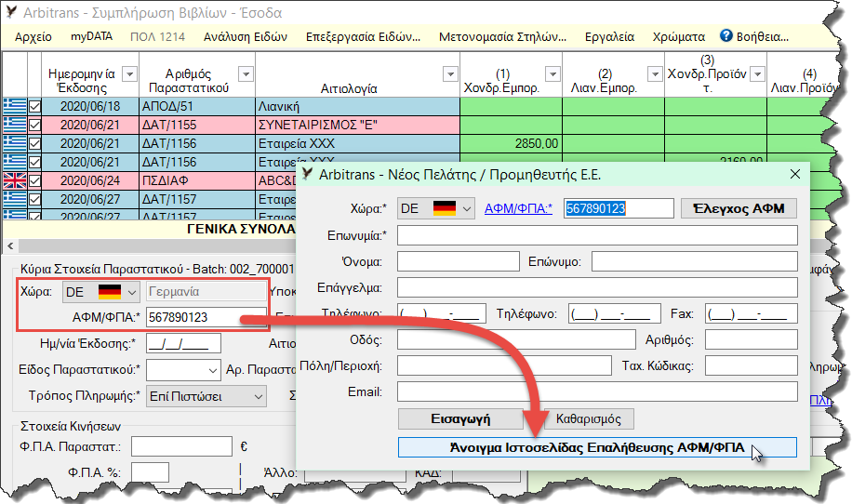Click the dialog ΑΦΜ/ΦΠΑ field with 567890123
Screen dimensions: 852x504
coord(619,208)
